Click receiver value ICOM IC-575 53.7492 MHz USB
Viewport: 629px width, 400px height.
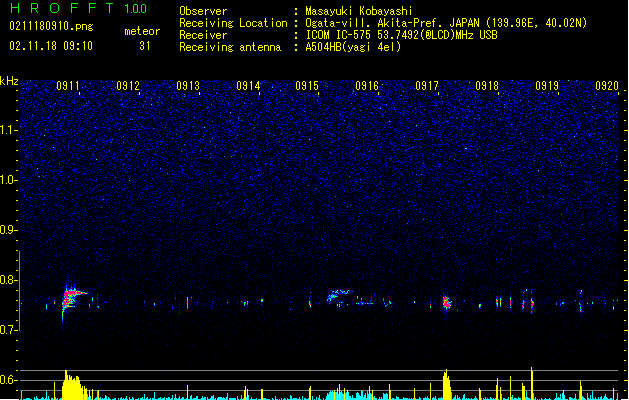coord(401,35)
